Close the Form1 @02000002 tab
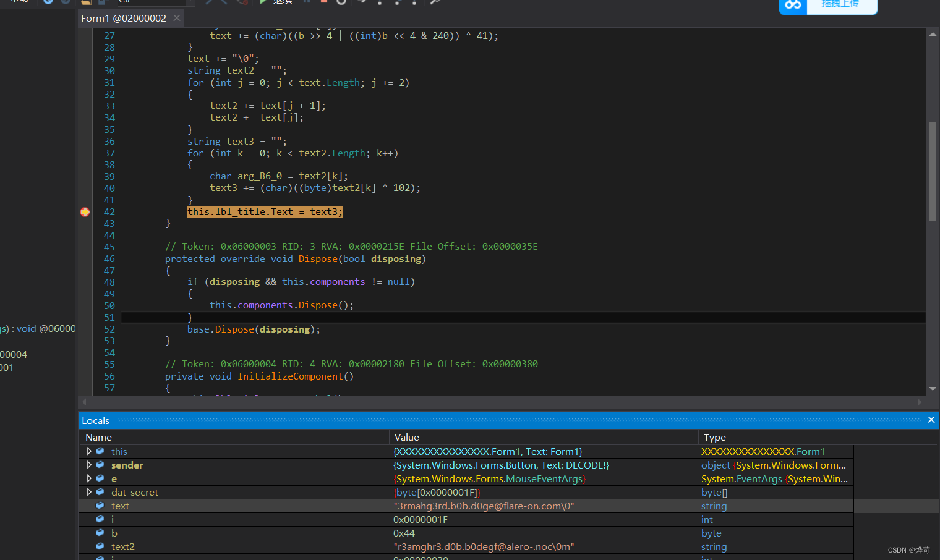This screenshot has width=940, height=560. 177,18
